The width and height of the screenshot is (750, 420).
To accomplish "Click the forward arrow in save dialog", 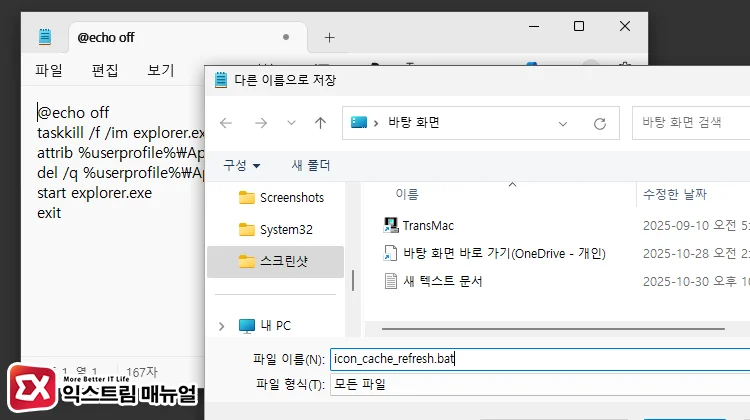I will 261,123.
